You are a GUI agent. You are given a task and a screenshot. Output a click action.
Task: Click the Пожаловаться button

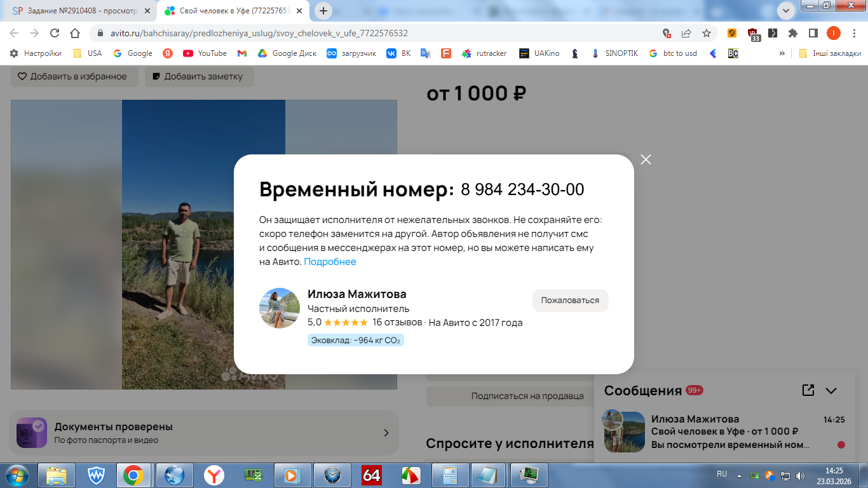[x=570, y=301]
